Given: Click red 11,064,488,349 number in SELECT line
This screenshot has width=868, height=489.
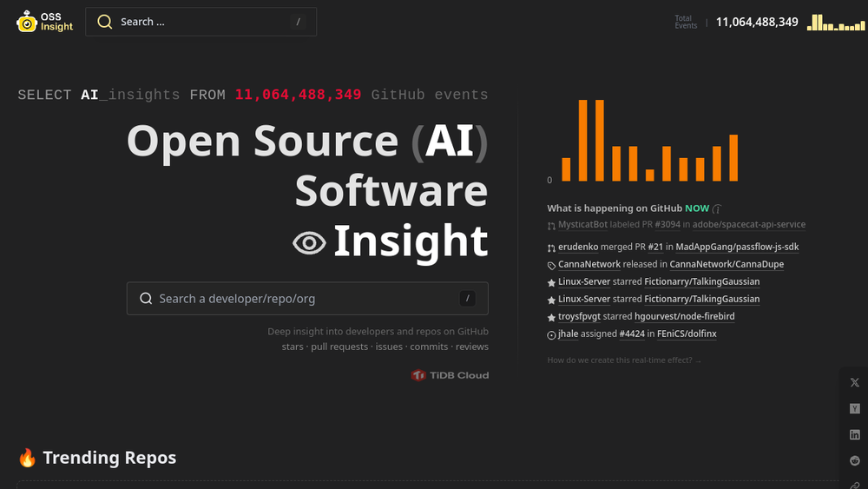Looking at the screenshot, I should [298, 95].
